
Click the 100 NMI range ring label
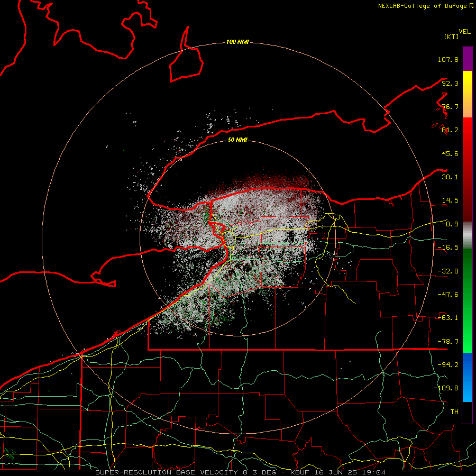click(x=237, y=42)
